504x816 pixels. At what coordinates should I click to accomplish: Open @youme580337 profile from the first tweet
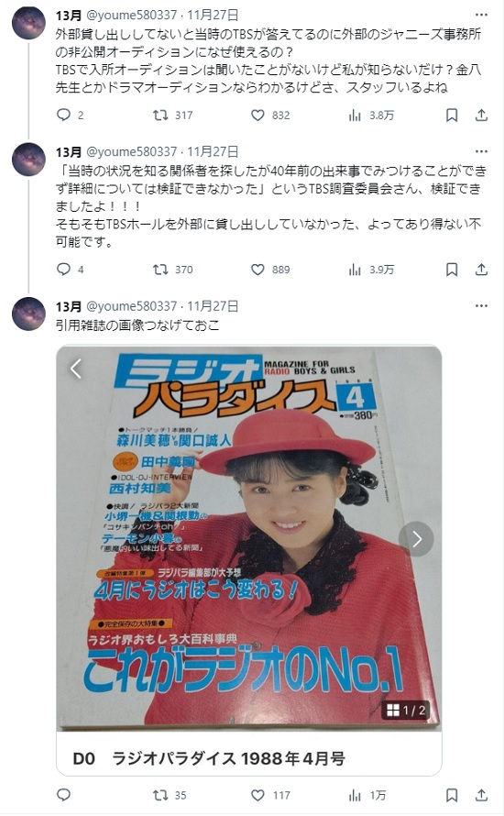[131, 15]
